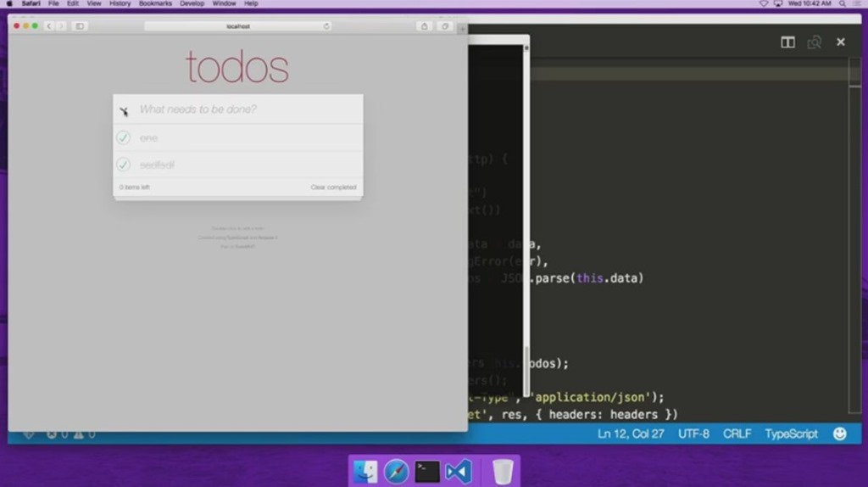The image size is (868, 487).
Task: Click 'application/json' in the code
Action: [x=591, y=397]
